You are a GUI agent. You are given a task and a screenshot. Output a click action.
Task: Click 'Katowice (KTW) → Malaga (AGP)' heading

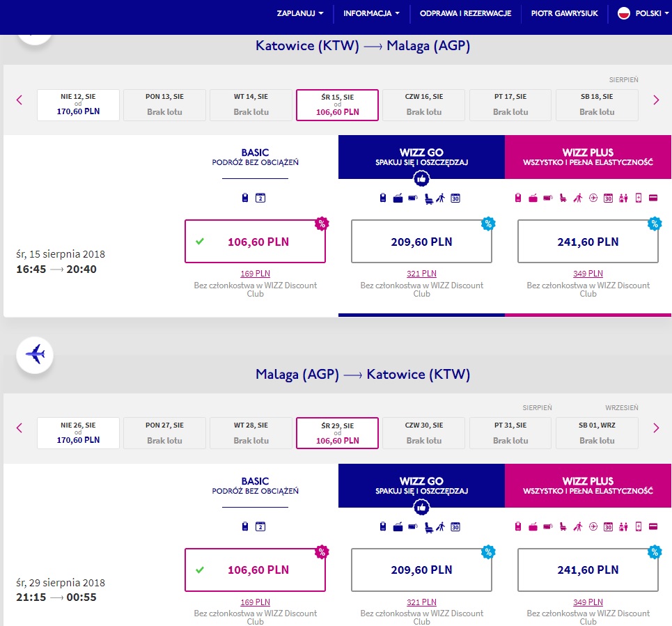(x=363, y=45)
